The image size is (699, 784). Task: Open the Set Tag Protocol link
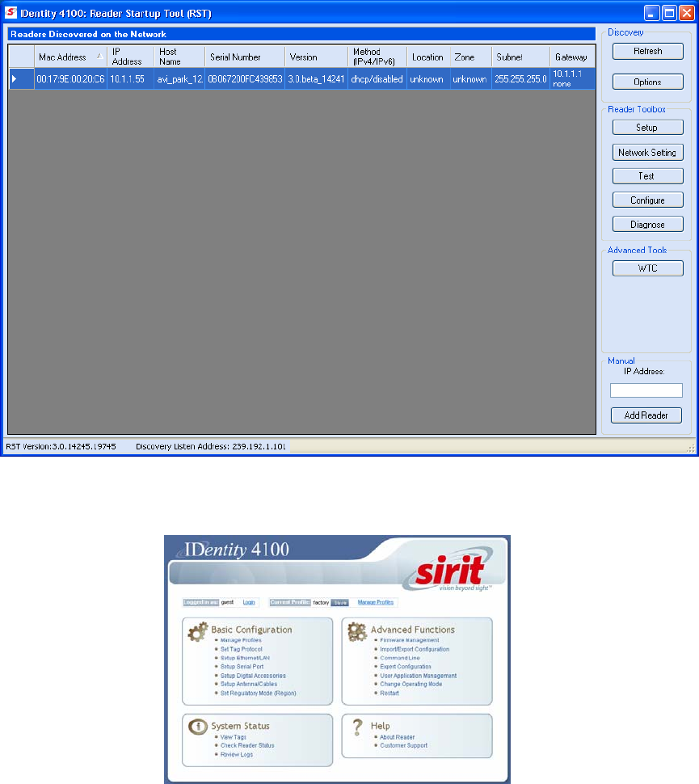pos(242,649)
